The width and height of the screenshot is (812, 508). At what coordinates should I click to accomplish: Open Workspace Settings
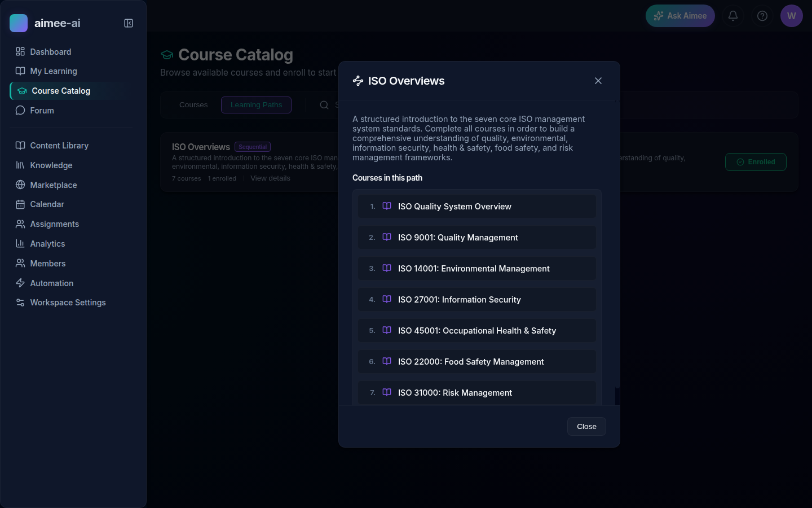pos(72,303)
